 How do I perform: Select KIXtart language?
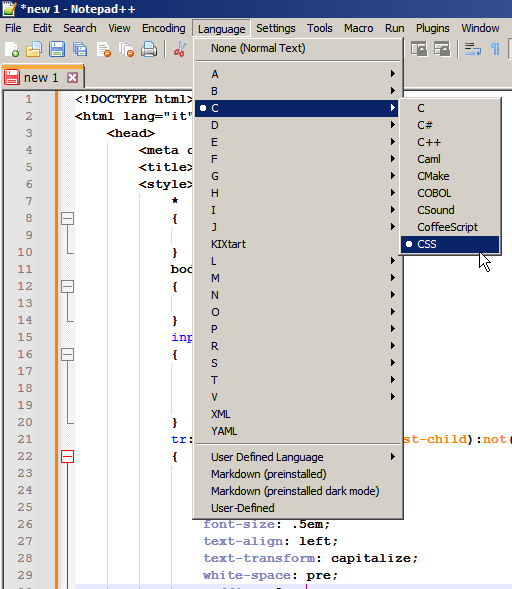click(x=298, y=244)
